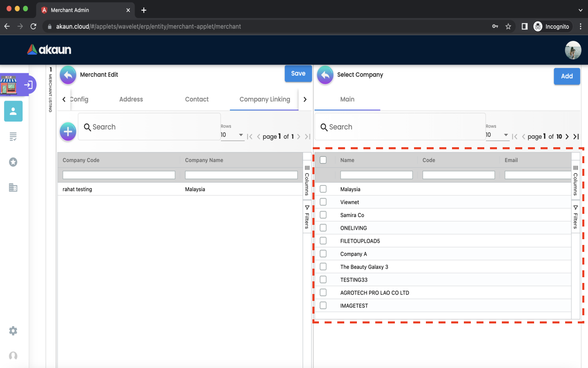Click the blue plus add company icon
The width and height of the screenshot is (588, 368).
pos(68,132)
